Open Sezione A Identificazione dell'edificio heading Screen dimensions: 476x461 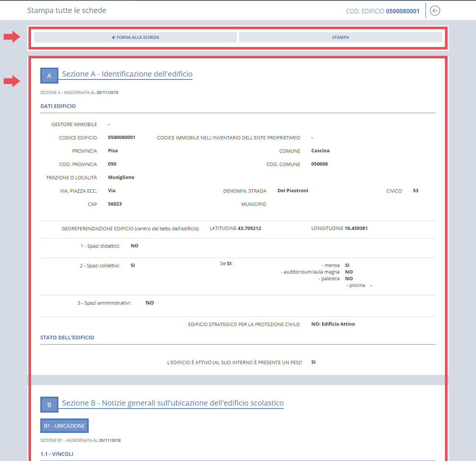click(x=127, y=74)
